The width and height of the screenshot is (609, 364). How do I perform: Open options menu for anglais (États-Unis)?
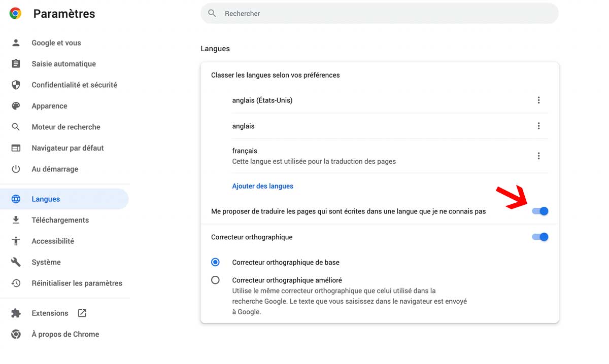539,100
